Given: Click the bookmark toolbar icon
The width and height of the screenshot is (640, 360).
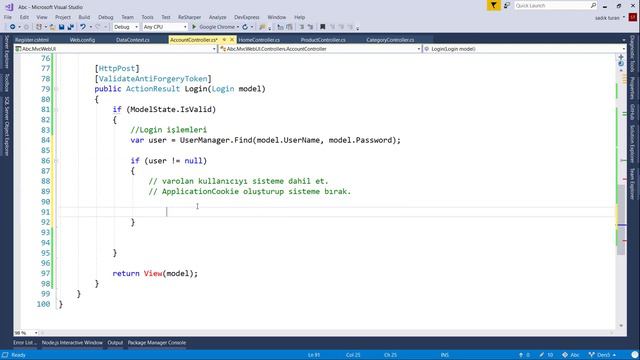Looking at the screenshot, I should (x=322, y=27).
